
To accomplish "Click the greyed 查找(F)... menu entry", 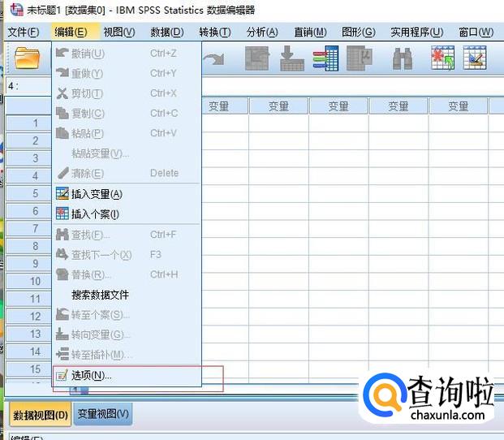I will pos(127,235).
